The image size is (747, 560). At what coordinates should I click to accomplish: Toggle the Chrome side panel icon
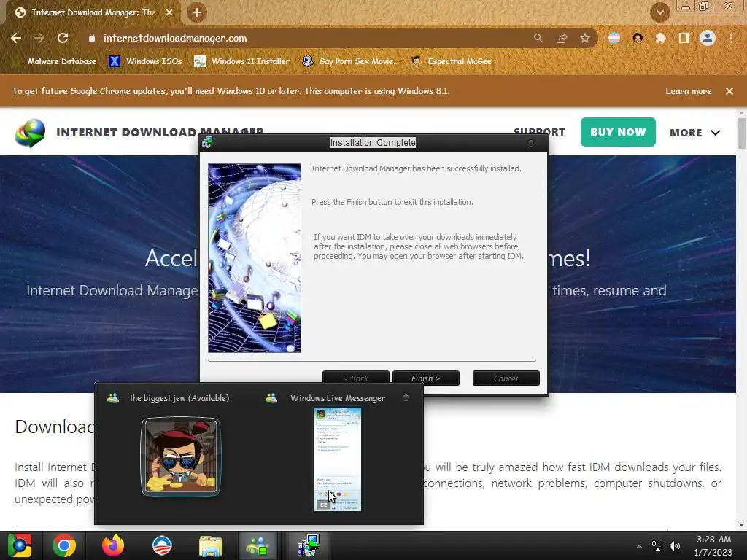(x=684, y=38)
